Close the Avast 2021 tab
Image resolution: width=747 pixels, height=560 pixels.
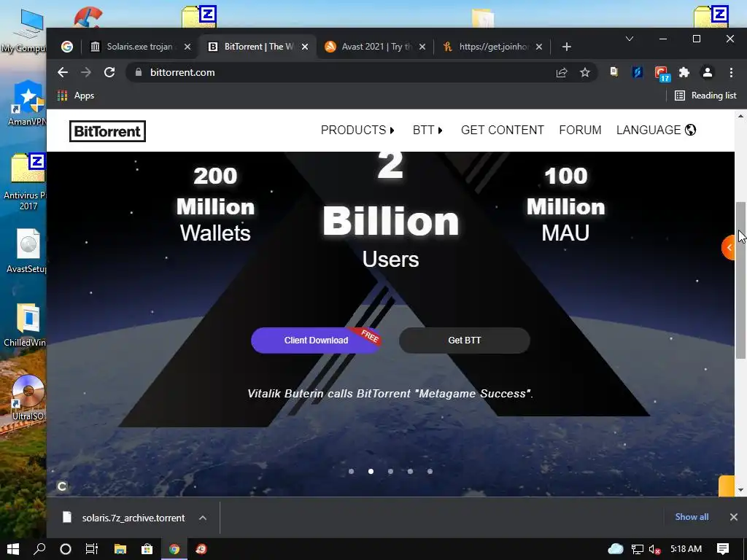tap(422, 47)
